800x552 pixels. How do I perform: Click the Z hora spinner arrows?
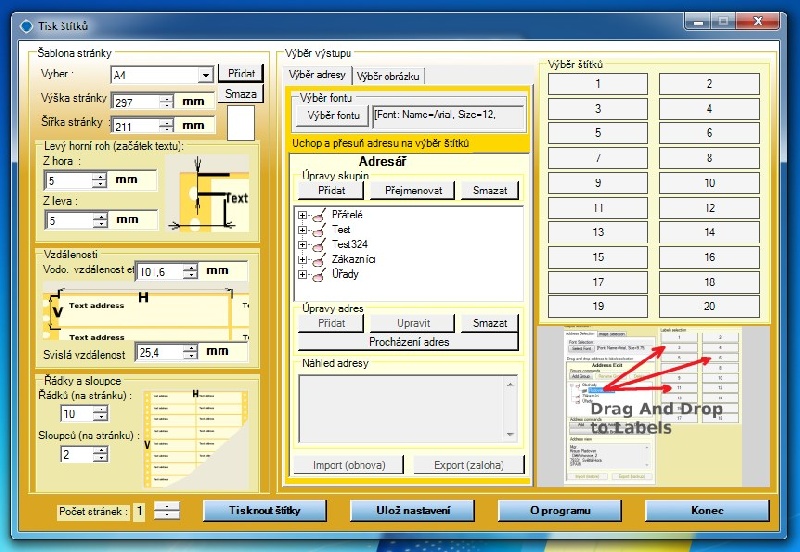[99, 180]
